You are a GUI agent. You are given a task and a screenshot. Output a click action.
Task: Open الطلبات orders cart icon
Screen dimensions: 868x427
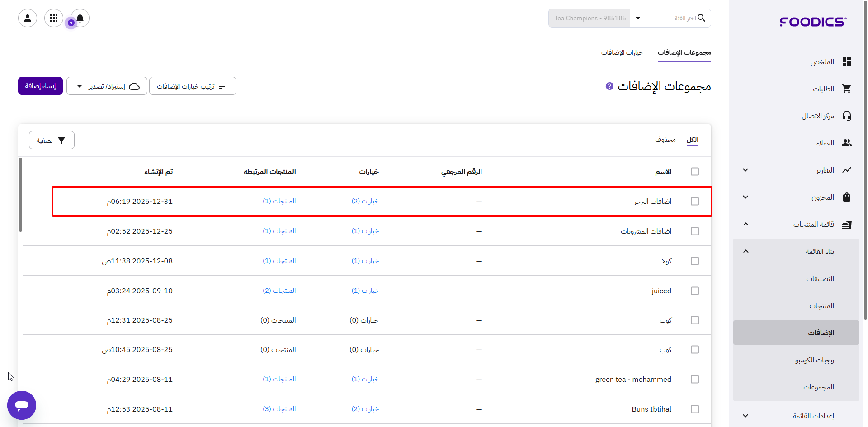[x=846, y=89]
